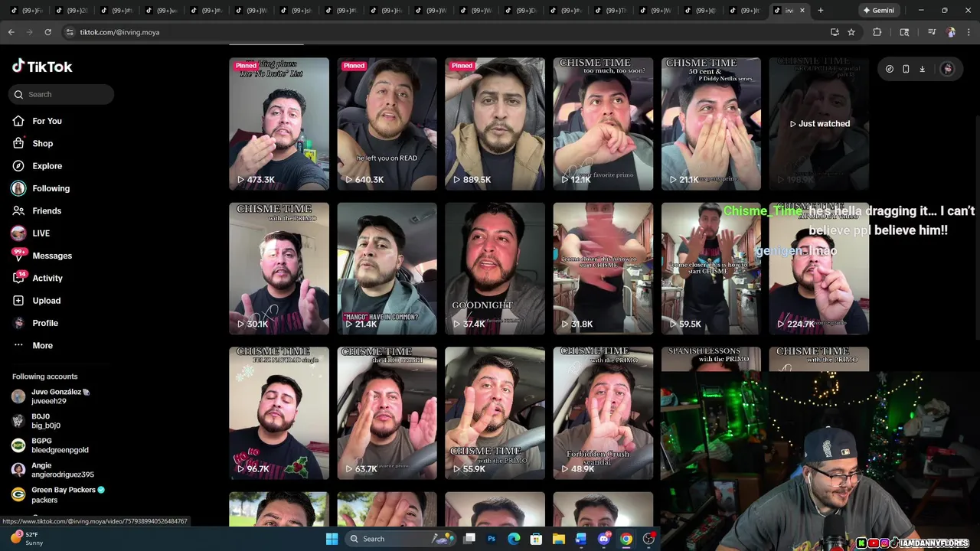Bookmark this page with the star

pyautogui.click(x=851, y=32)
